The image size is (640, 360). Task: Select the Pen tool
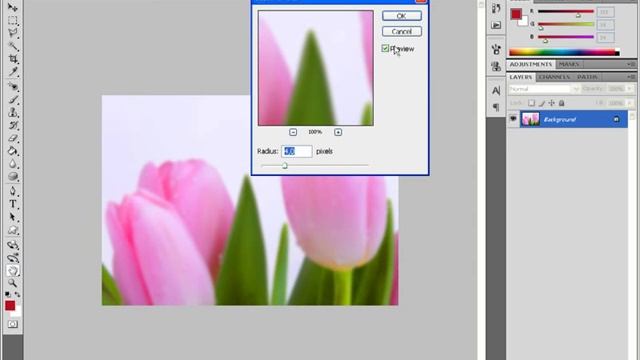[13, 191]
